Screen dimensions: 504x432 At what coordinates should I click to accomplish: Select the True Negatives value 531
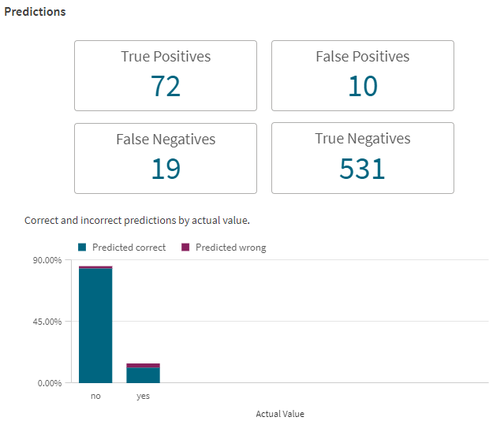coord(362,168)
